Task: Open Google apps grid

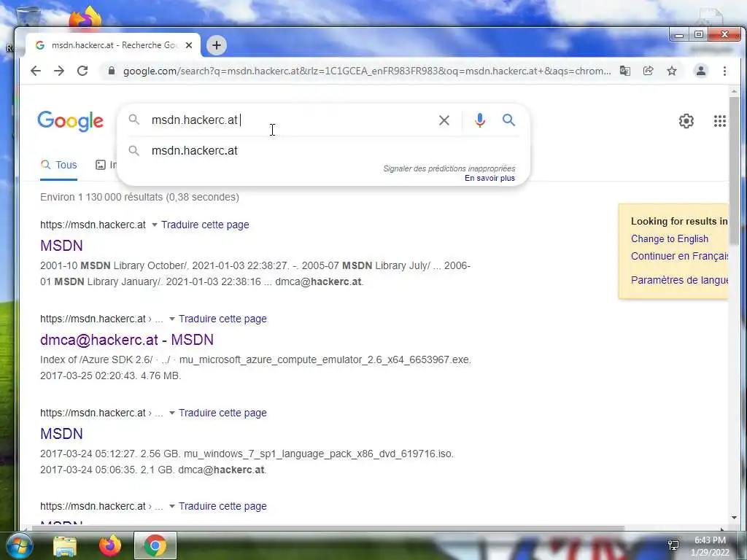Action: tap(720, 121)
